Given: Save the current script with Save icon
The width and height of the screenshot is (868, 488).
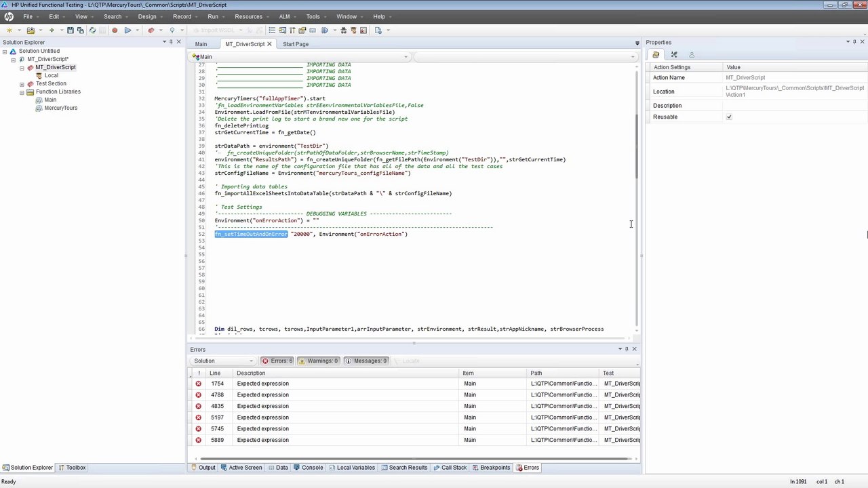Looking at the screenshot, I should [71, 30].
